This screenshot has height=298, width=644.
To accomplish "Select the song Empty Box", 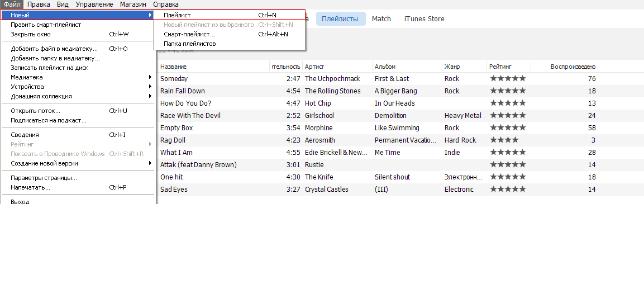I will coord(176,128).
